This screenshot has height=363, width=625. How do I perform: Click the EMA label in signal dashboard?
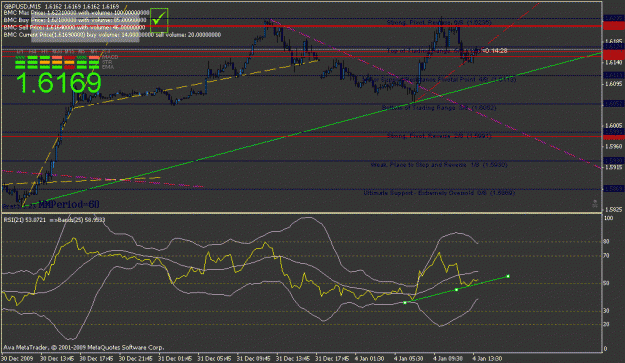(x=108, y=67)
